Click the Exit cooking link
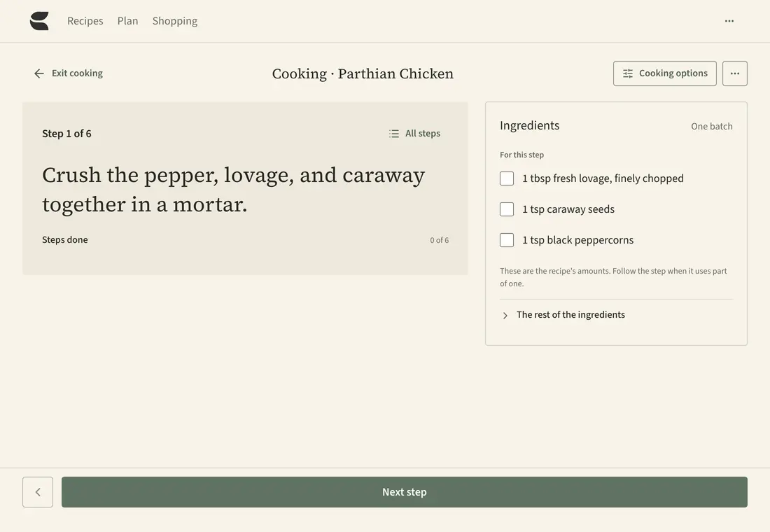This screenshot has width=770, height=532. 69,73
